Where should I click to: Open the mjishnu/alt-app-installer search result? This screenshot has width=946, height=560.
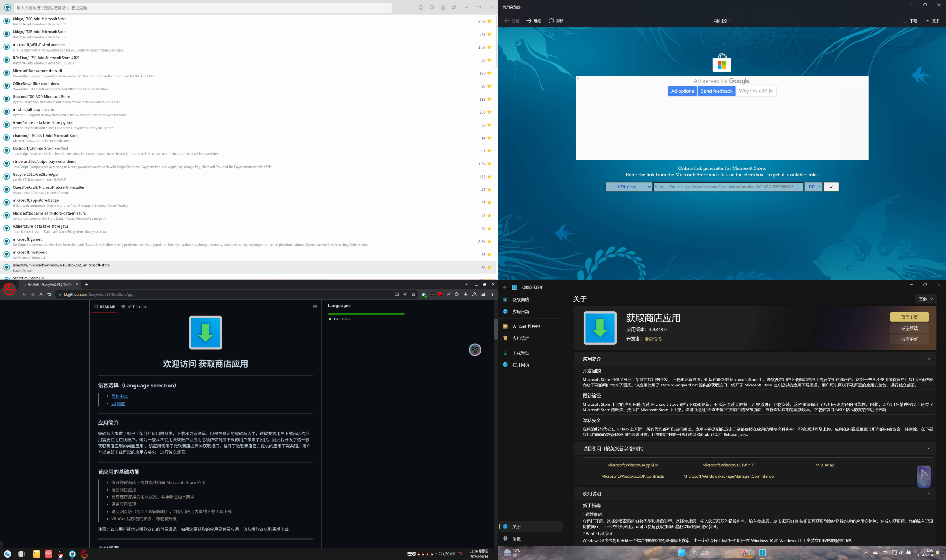pyautogui.click(x=249, y=112)
